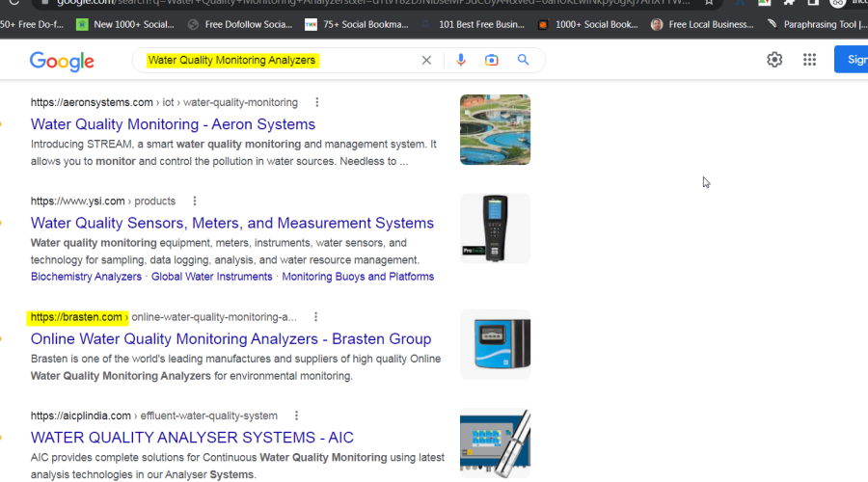Open Brasten Group analyzers result
The width and height of the screenshot is (868, 482).
[x=231, y=339]
